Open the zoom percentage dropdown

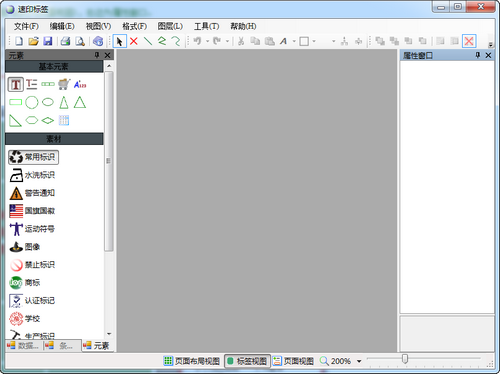[359, 361]
